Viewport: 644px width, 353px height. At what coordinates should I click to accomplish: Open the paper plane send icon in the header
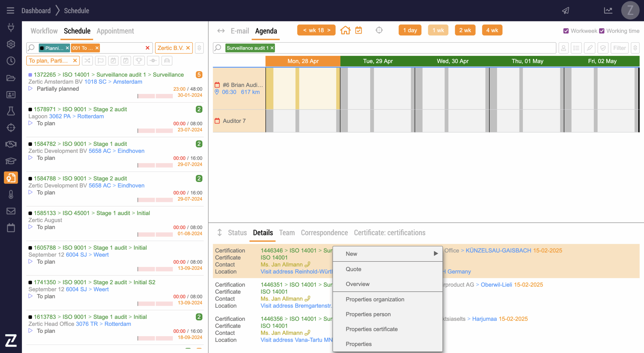pyautogui.click(x=566, y=11)
